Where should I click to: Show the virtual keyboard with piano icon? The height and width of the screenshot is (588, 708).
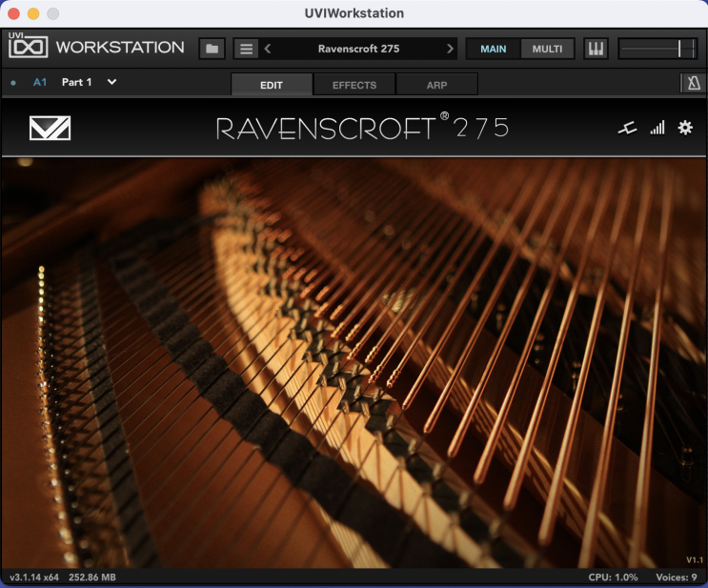click(596, 49)
